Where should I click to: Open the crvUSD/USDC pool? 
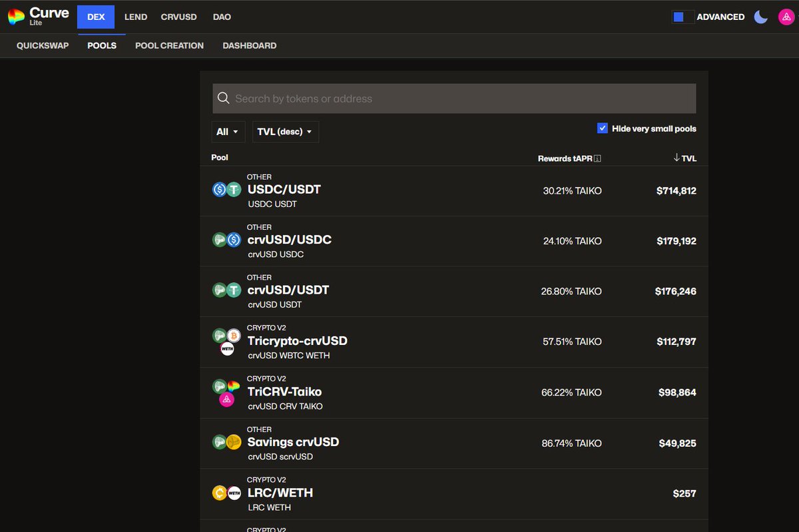click(x=454, y=241)
